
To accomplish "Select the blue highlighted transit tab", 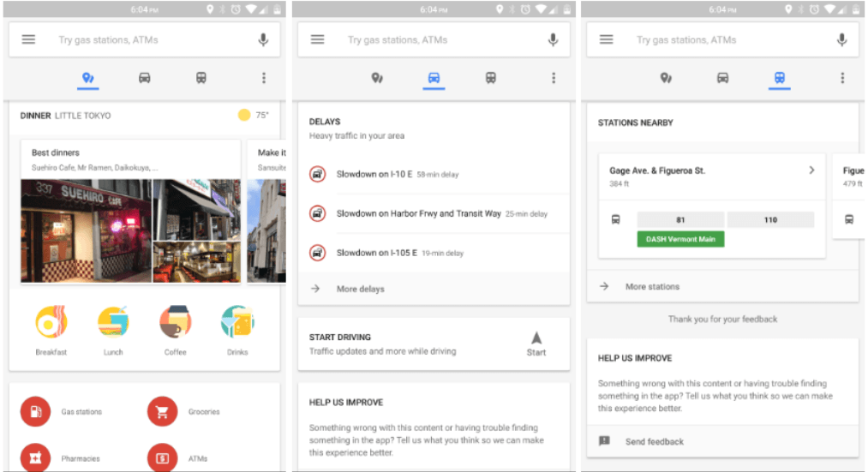I will tap(780, 78).
